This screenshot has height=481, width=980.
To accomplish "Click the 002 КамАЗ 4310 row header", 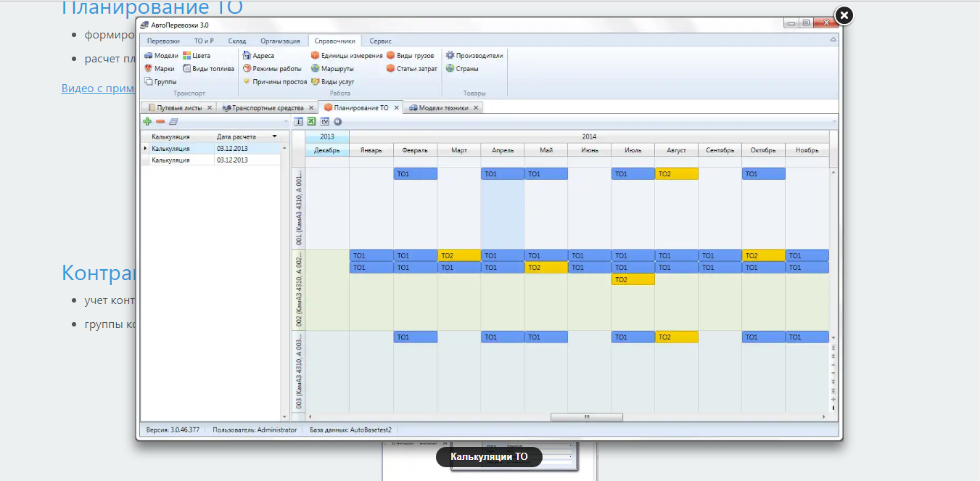I will point(299,290).
